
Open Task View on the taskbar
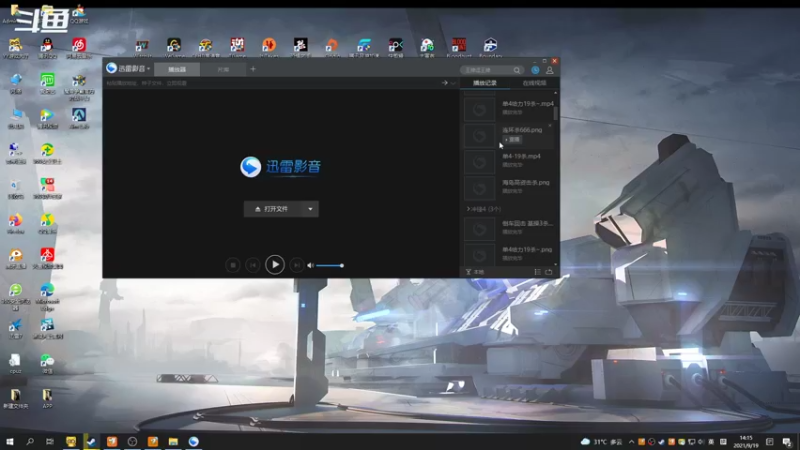[x=49, y=441]
